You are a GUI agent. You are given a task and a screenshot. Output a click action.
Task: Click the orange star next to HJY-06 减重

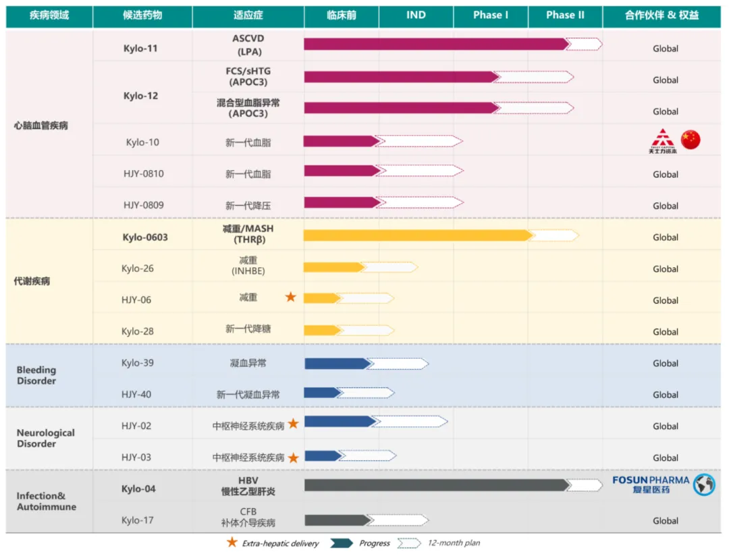coord(290,297)
